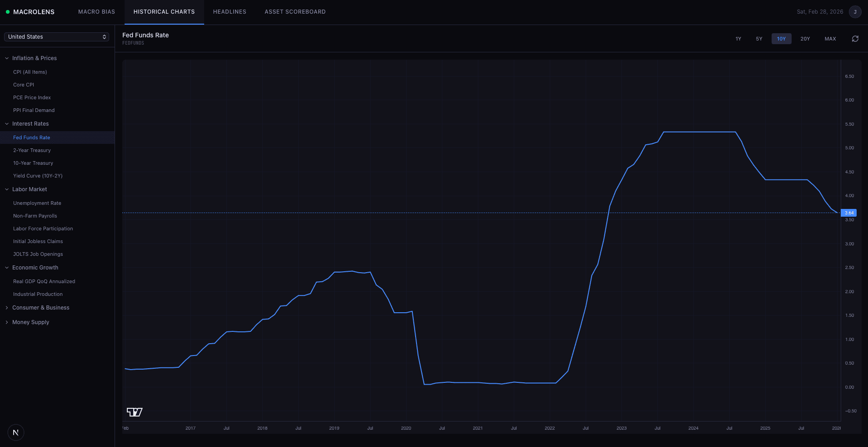This screenshot has height=447, width=868.
Task: Collapse the Labor Market section
Action: pos(30,189)
